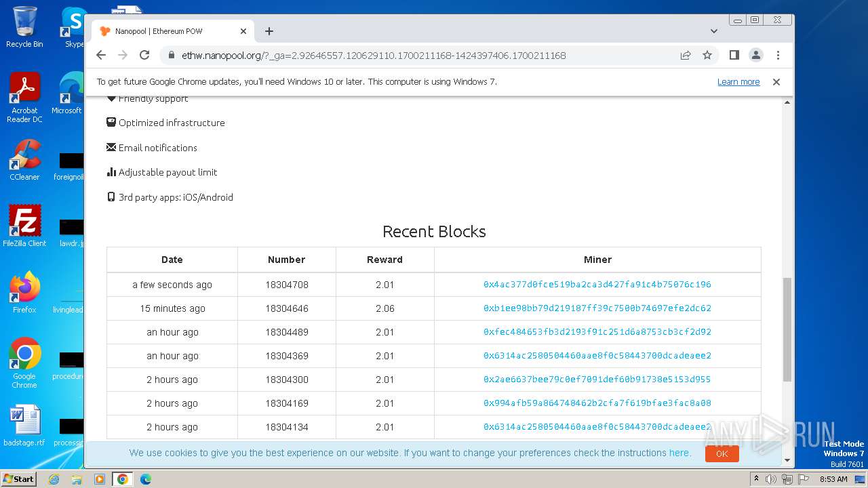This screenshot has width=868, height=488.
Task: Launch CCleaner from the desktop
Action: click(24, 161)
